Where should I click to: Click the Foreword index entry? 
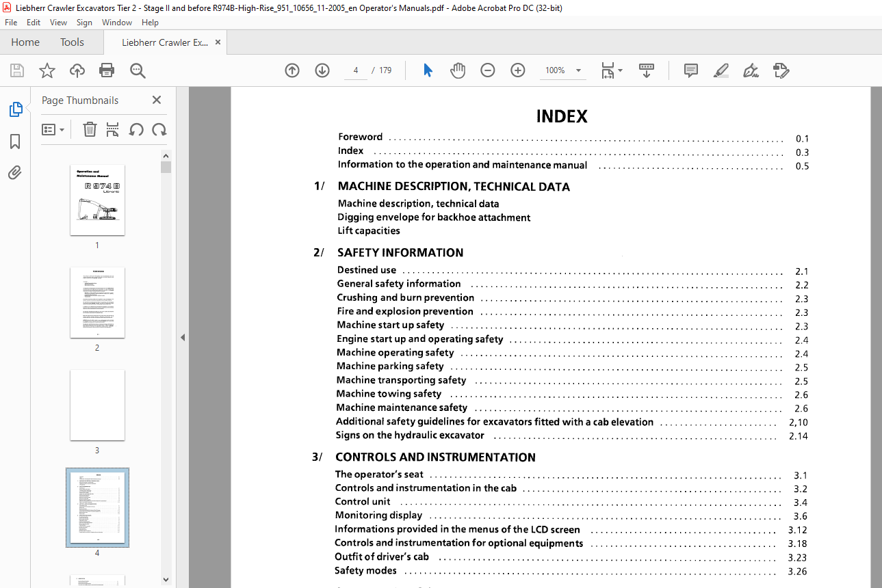tap(360, 137)
